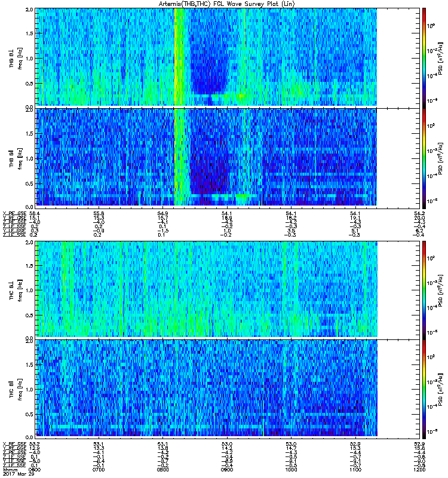
Task: Click the "1200" time label on the bottom axis
Action: pos(419,470)
